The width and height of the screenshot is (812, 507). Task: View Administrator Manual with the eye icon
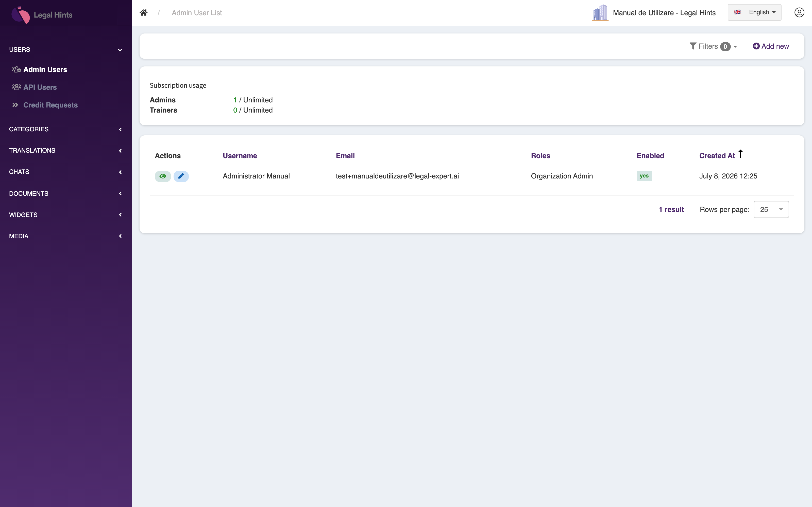[163, 176]
